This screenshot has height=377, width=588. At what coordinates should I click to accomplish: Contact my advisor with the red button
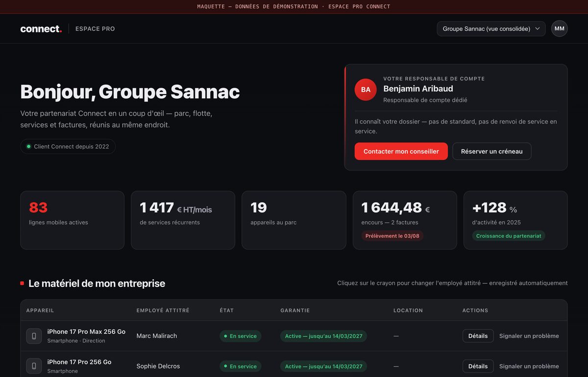(401, 151)
